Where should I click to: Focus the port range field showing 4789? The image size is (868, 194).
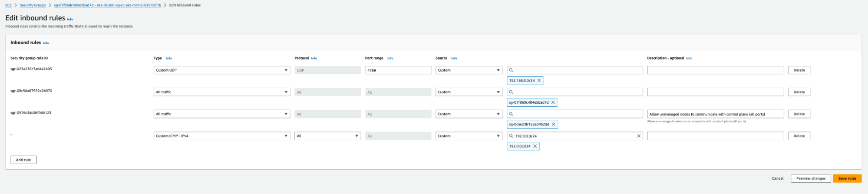coord(398,70)
